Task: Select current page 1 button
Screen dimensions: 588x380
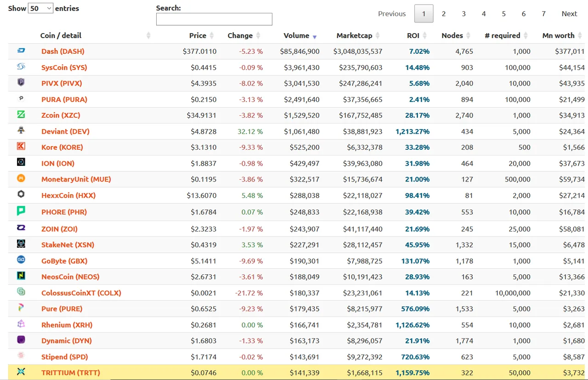Action: click(424, 14)
